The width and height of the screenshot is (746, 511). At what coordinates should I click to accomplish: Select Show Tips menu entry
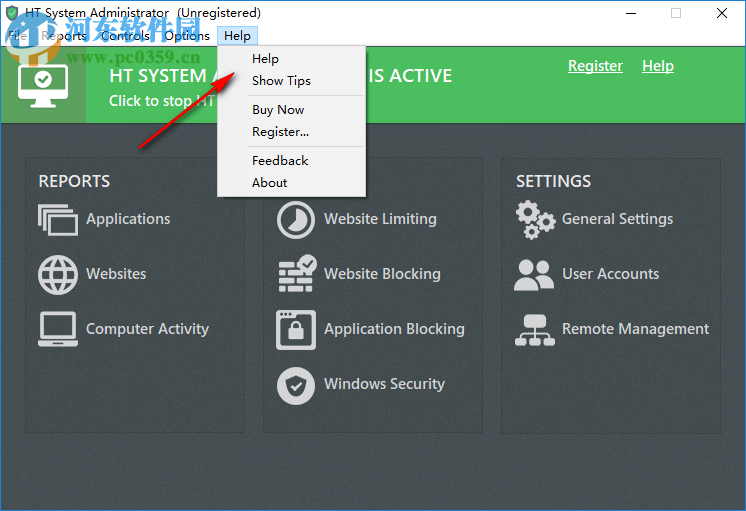[x=291, y=81]
